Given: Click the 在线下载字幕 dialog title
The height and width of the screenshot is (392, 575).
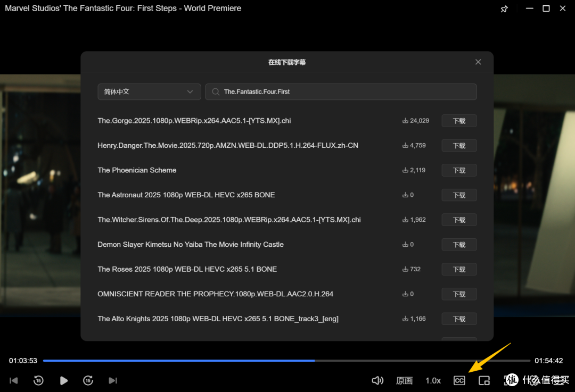Looking at the screenshot, I should pyautogui.click(x=287, y=62).
